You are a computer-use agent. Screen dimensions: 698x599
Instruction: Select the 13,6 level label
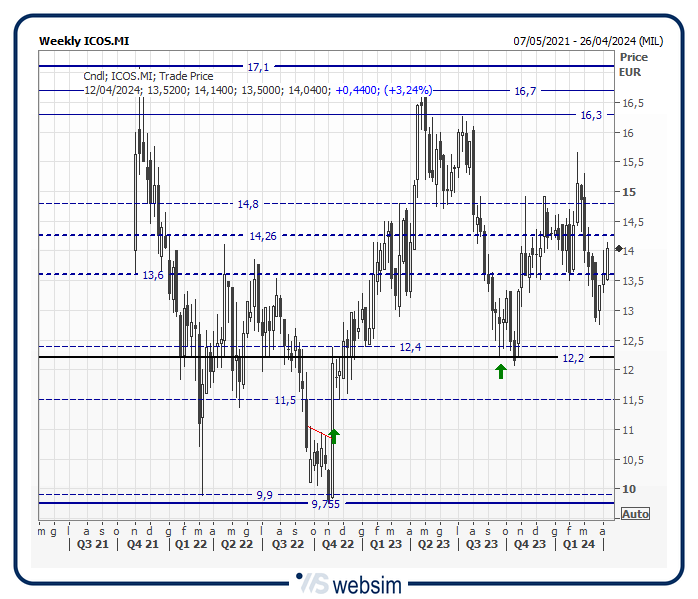point(153,275)
